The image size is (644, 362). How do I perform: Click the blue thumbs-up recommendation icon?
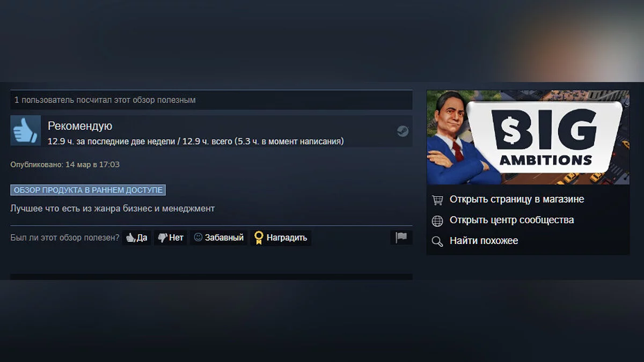[25, 130]
